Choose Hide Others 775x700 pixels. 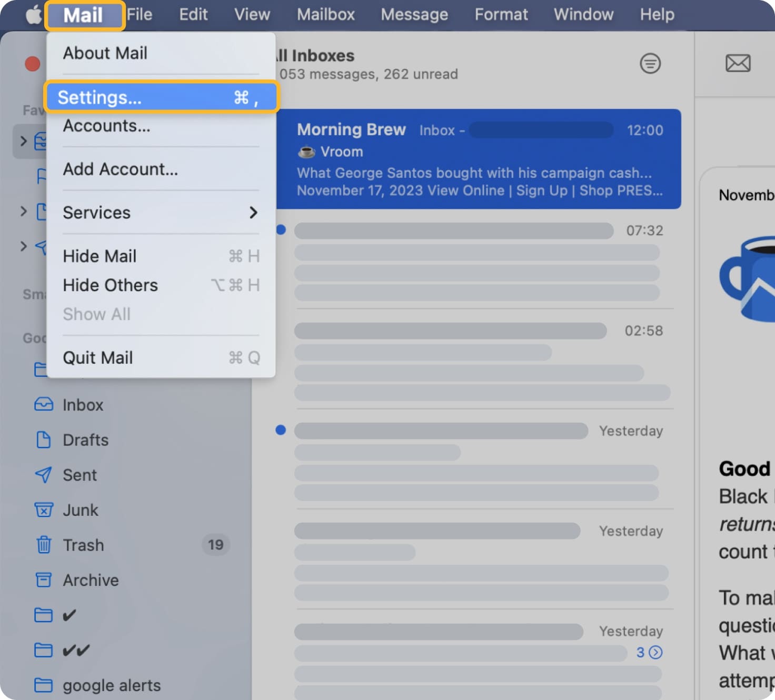tap(161, 285)
